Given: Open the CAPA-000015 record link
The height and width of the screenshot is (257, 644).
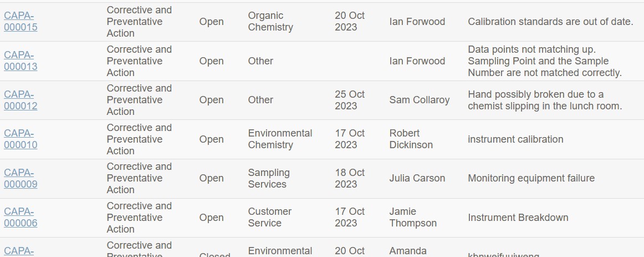Looking at the screenshot, I should [x=21, y=22].
